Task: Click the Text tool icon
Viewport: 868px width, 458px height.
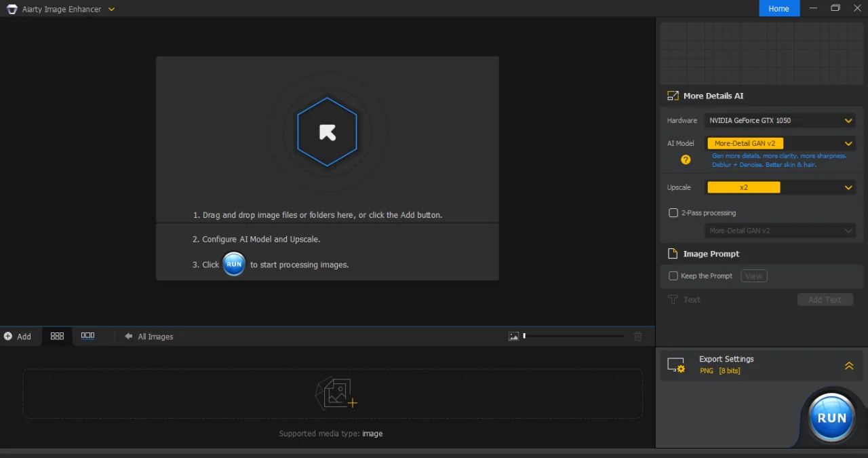Action: pos(673,299)
